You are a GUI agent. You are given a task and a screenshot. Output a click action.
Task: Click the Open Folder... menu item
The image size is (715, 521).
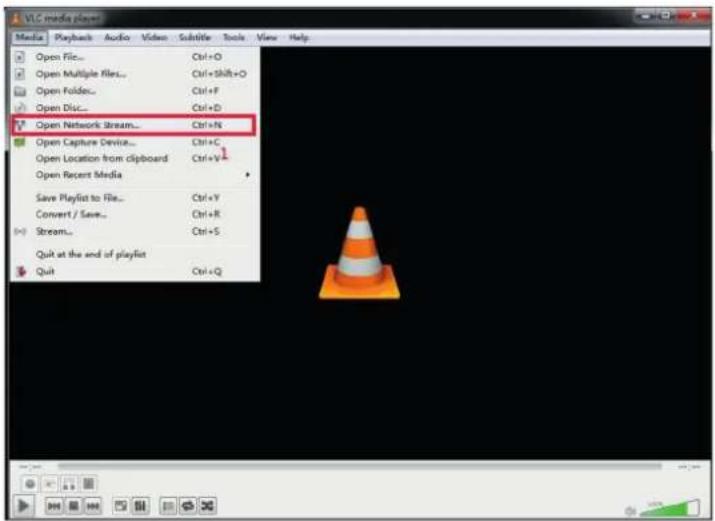(135, 91)
